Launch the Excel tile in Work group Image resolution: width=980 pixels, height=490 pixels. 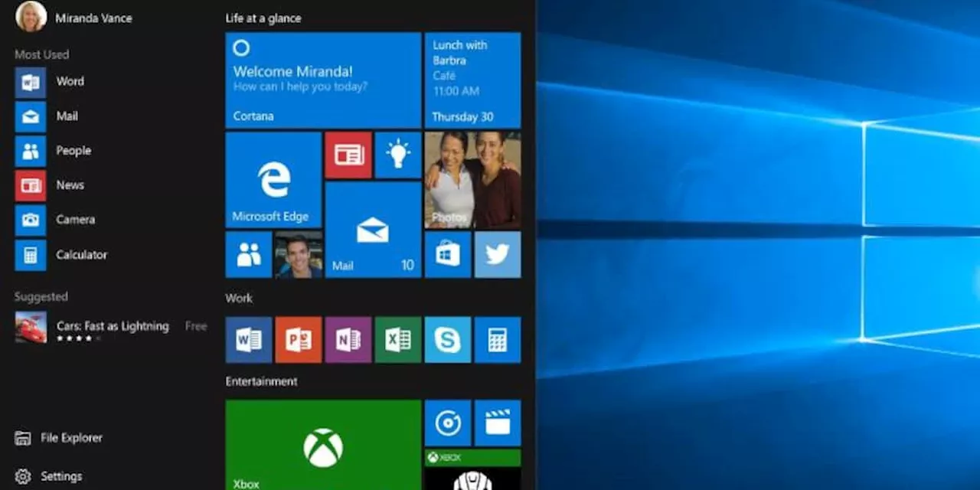pyautogui.click(x=398, y=339)
